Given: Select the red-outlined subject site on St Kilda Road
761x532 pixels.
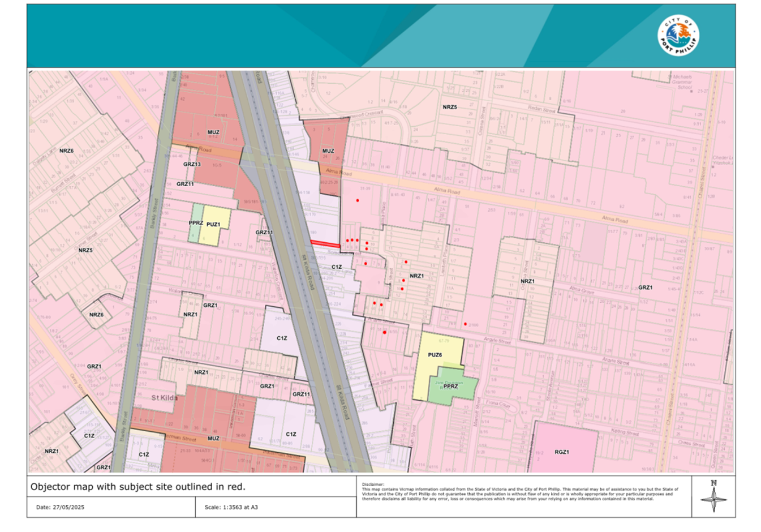Looking at the screenshot, I should [325, 244].
